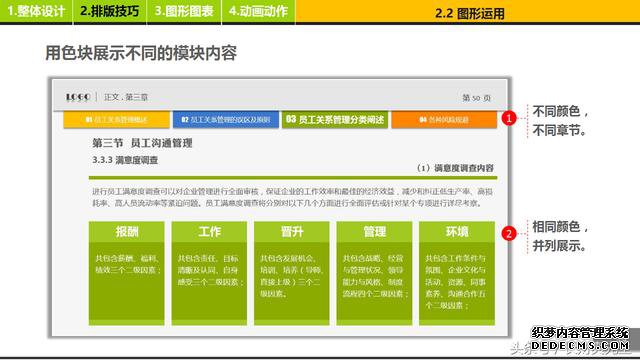Viewport: 640px width, 360px height.
Task: Click the 环境 card description text
Action: coord(456,282)
